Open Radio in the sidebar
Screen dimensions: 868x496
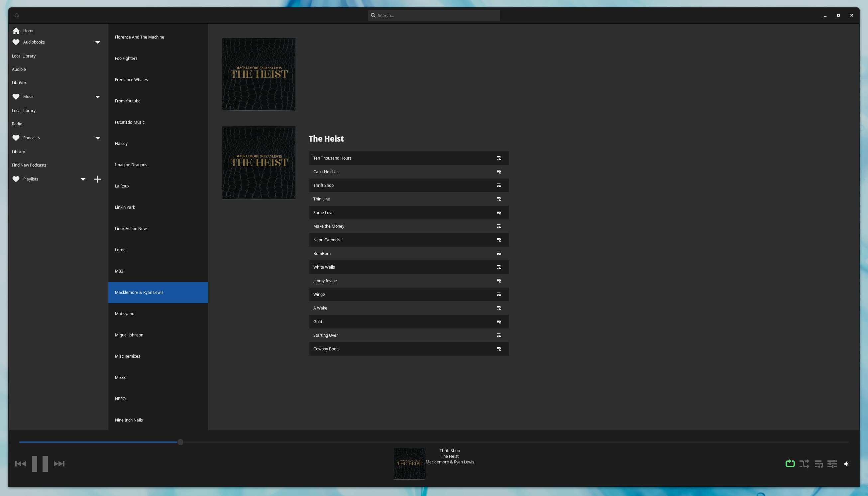[17, 124]
